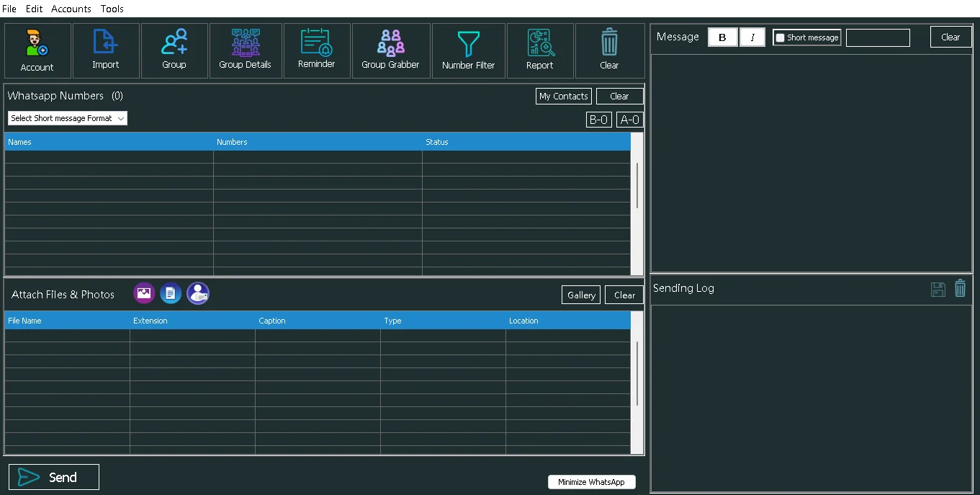Click the Names column header
Viewport: 980px width, 495px height.
coord(109,142)
